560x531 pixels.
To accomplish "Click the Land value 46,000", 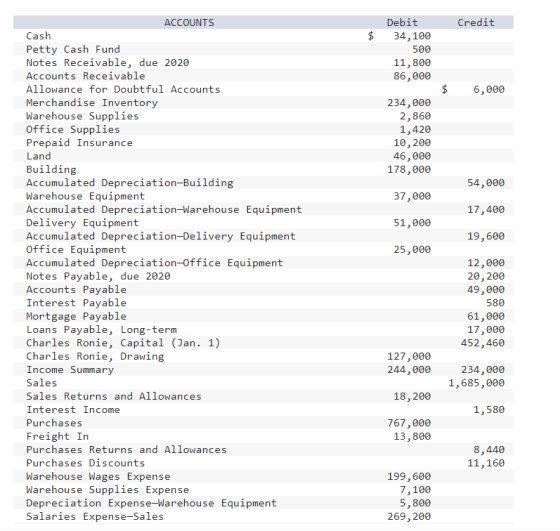I will pyautogui.click(x=412, y=156).
